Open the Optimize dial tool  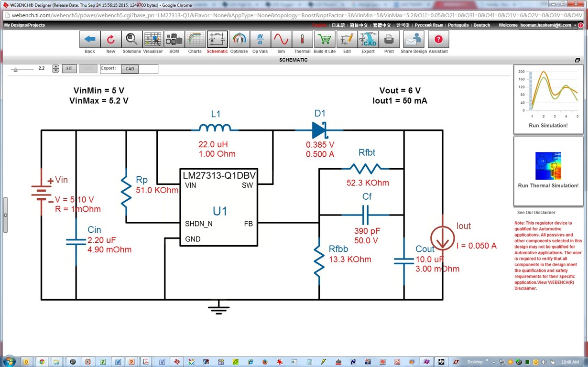(x=239, y=39)
